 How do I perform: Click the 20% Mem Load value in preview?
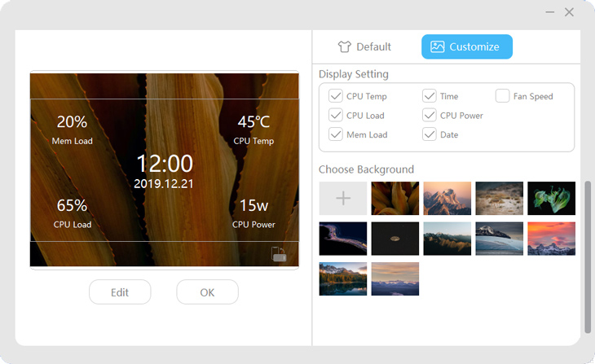(72, 122)
